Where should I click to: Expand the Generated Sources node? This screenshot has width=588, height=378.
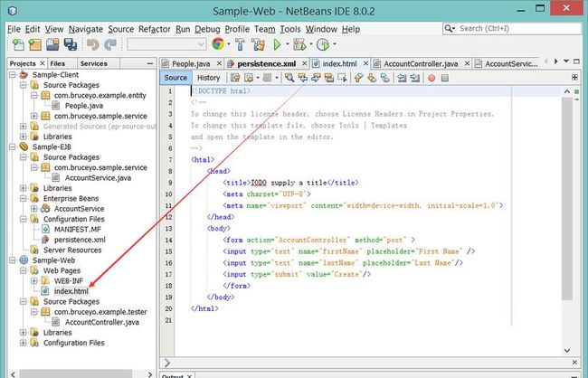click(24, 126)
